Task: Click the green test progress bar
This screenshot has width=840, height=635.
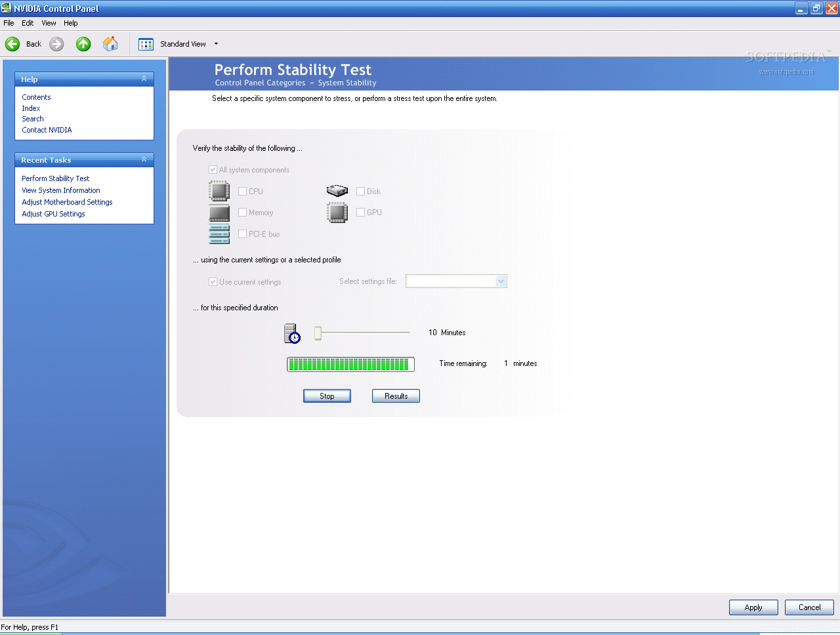Action: point(350,364)
